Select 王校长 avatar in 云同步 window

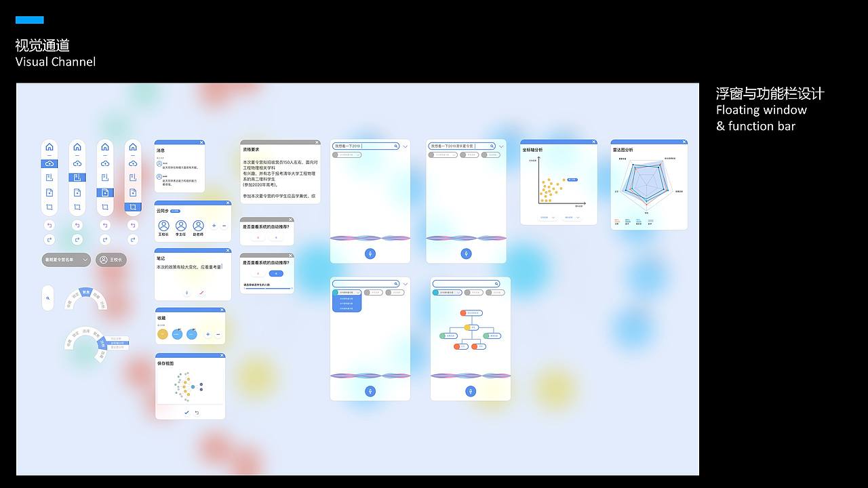163,226
